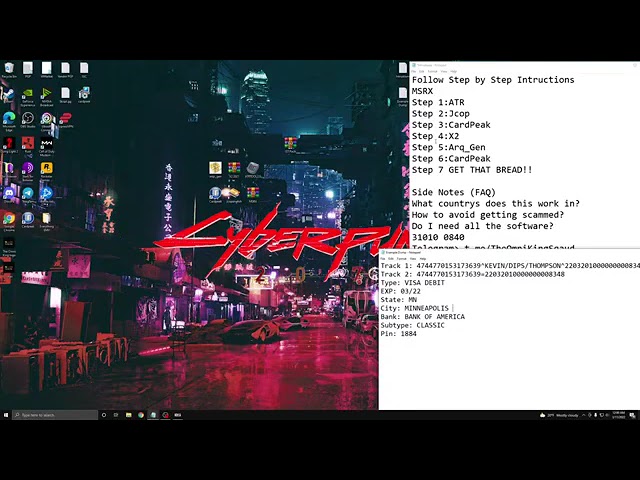
Task: Open File Explorer from the taskbar
Action: 129,415
